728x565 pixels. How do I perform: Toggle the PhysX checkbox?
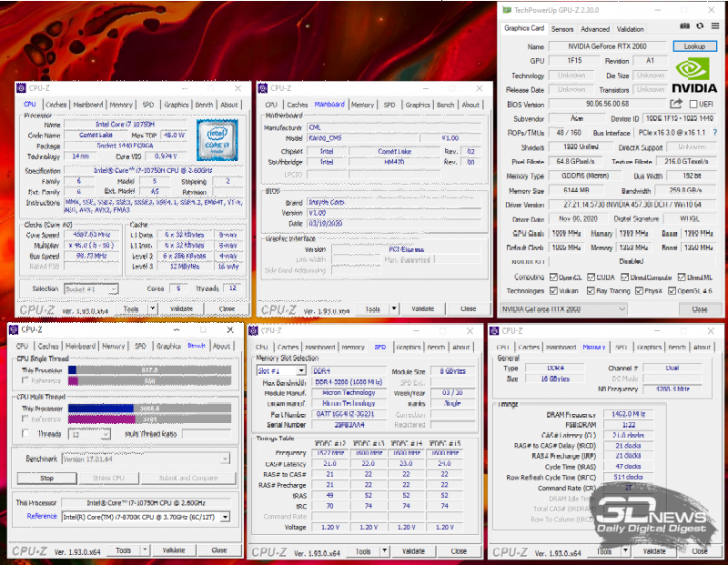coord(639,290)
